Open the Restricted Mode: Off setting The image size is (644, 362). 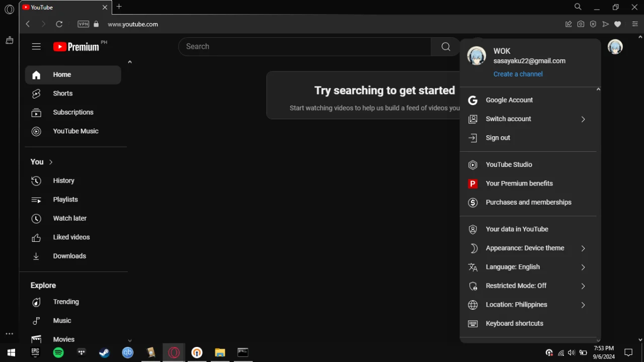click(x=528, y=286)
